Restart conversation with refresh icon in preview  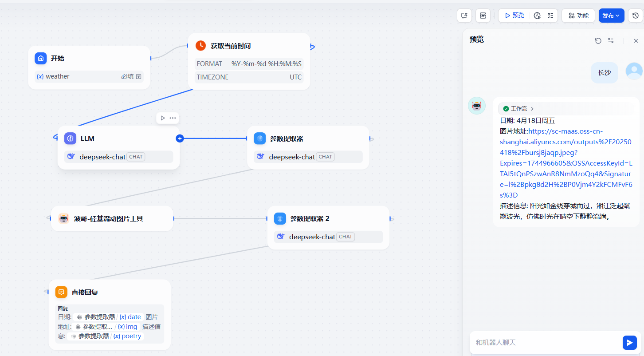pyautogui.click(x=598, y=41)
